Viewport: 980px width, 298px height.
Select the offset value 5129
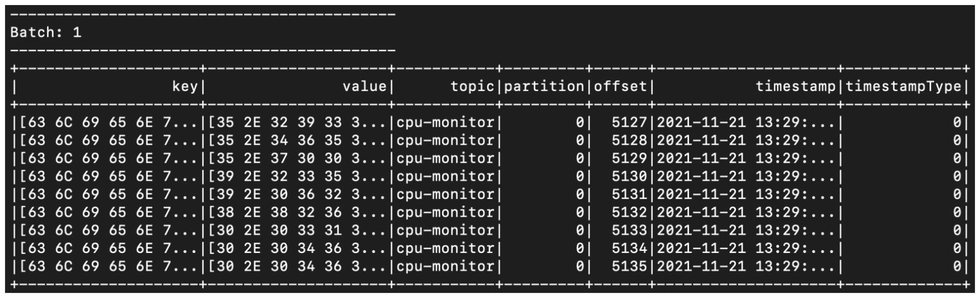(629, 158)
